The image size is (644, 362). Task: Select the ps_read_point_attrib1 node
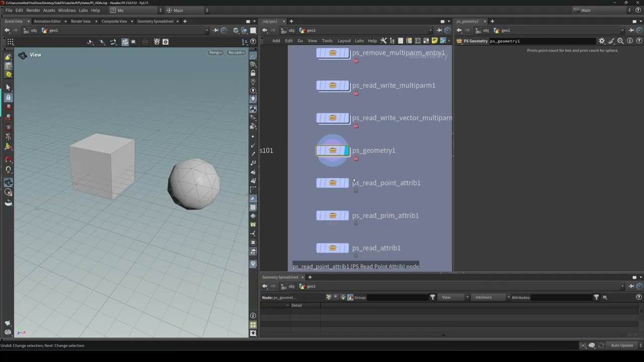pos(333,183)
